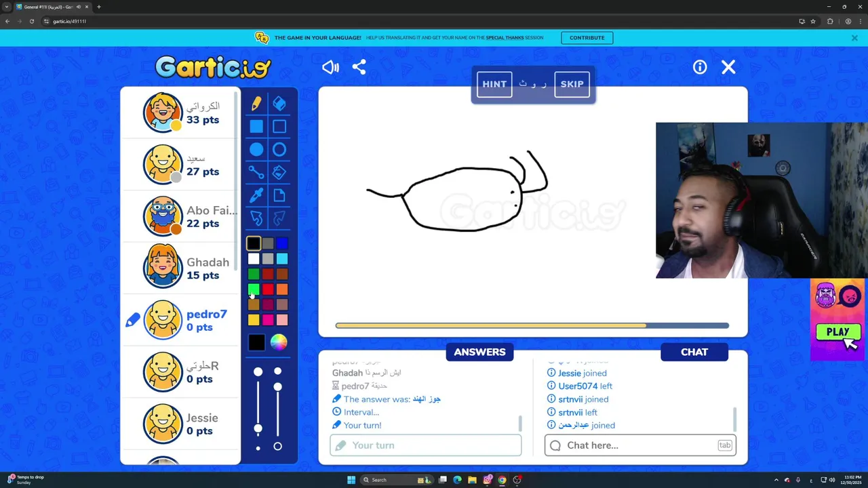The width and height of the screenshot is (868, 488).
Task: Select player سعيد with 27 pts
Action: coord(180,165)
